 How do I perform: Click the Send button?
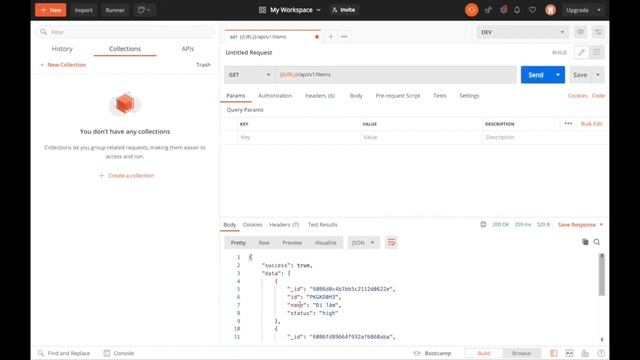(x=536, y=75)
